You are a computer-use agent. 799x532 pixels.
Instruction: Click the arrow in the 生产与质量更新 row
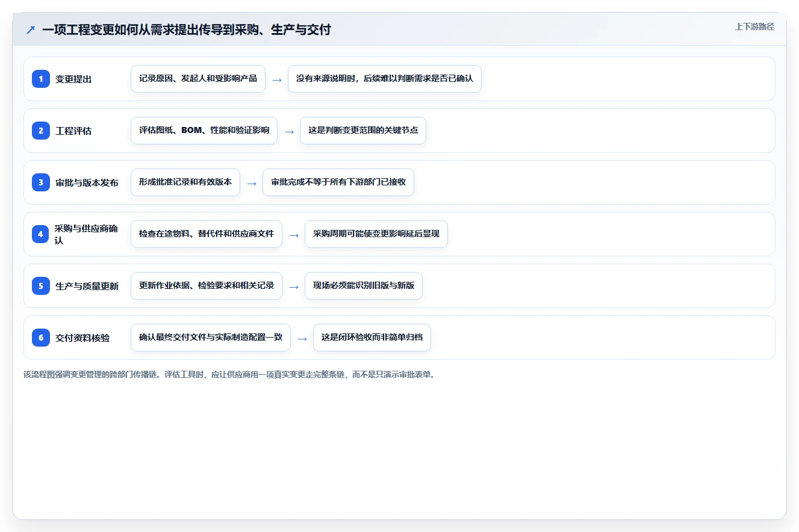coord(294,286)
